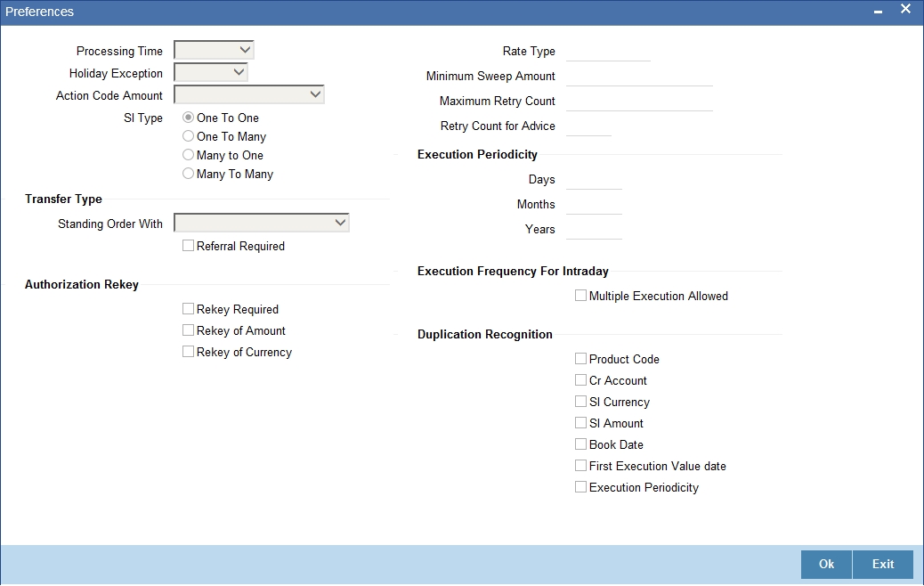
Task: Toggle Rekey of Currency checkbox
Action: click(x=188, y=352)
